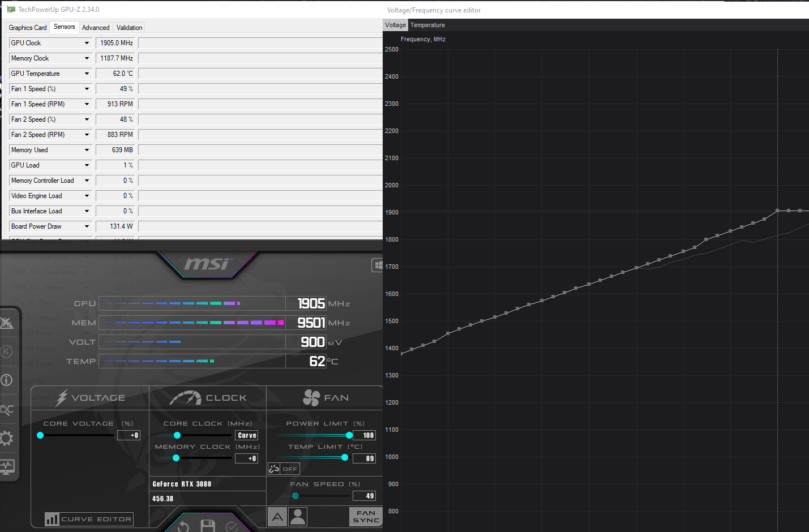Open Afterburner settings gear icon
Image resolution: width=809 pixels, height=532 pixels.
coord(6,438)
